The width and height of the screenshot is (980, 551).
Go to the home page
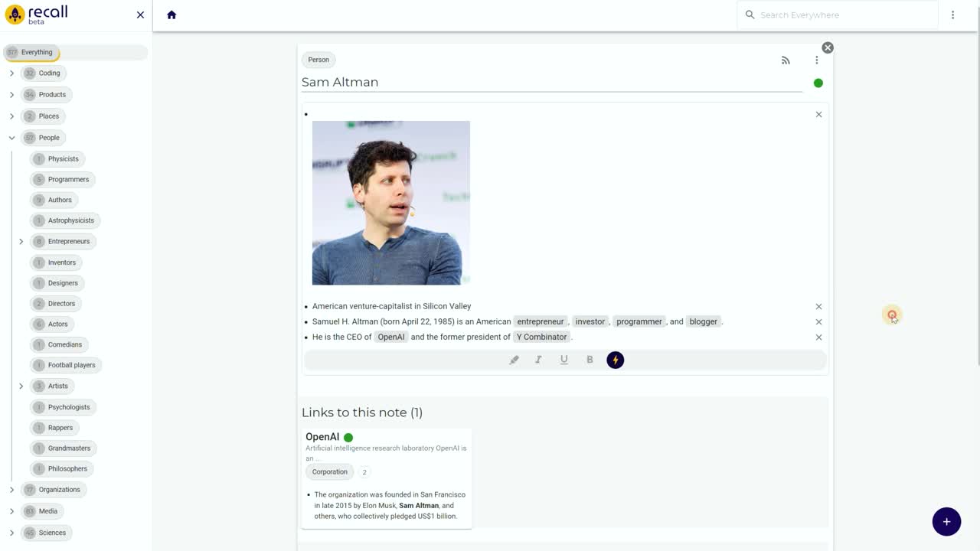(171, 15)
